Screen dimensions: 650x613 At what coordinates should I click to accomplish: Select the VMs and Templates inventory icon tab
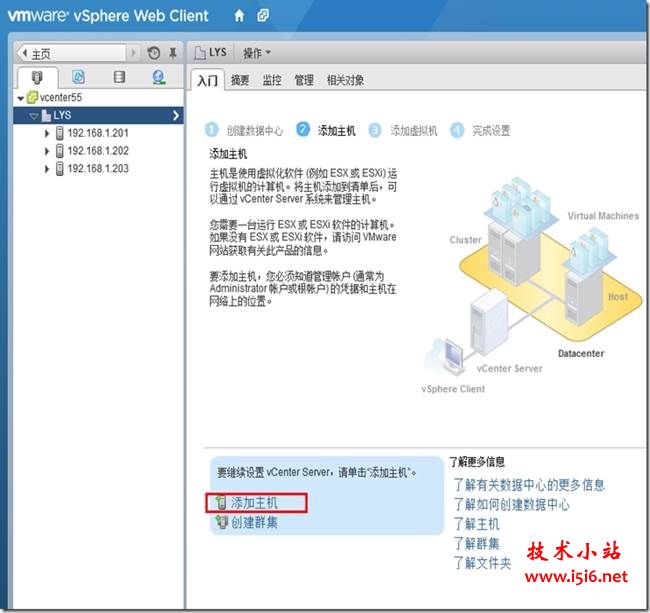(x=78, y=77)
